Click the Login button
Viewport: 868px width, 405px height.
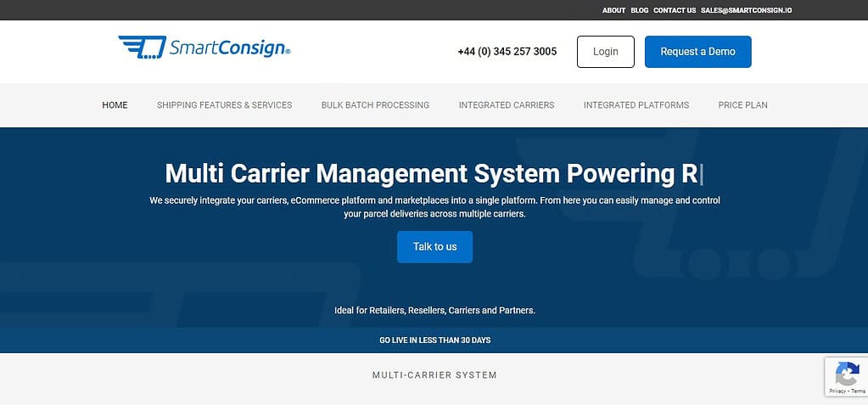[606, 52]
